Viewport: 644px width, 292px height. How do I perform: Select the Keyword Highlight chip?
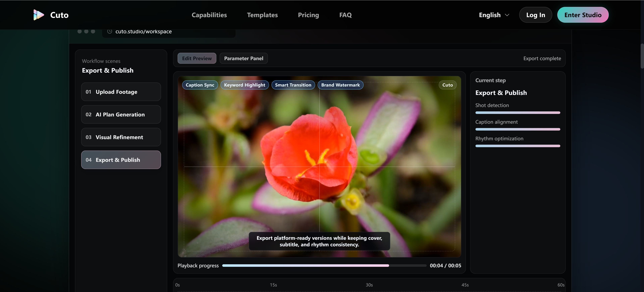click(245, 85)
